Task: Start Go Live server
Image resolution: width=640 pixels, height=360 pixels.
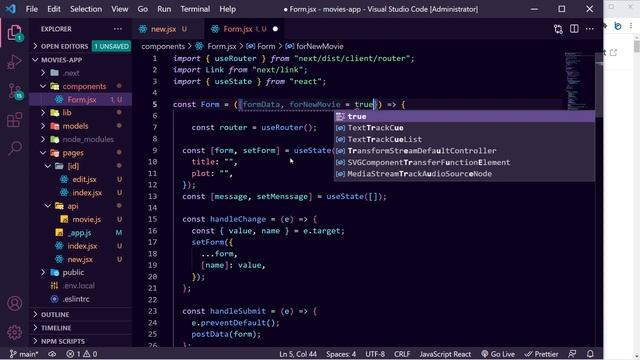Action: [498, 354]
